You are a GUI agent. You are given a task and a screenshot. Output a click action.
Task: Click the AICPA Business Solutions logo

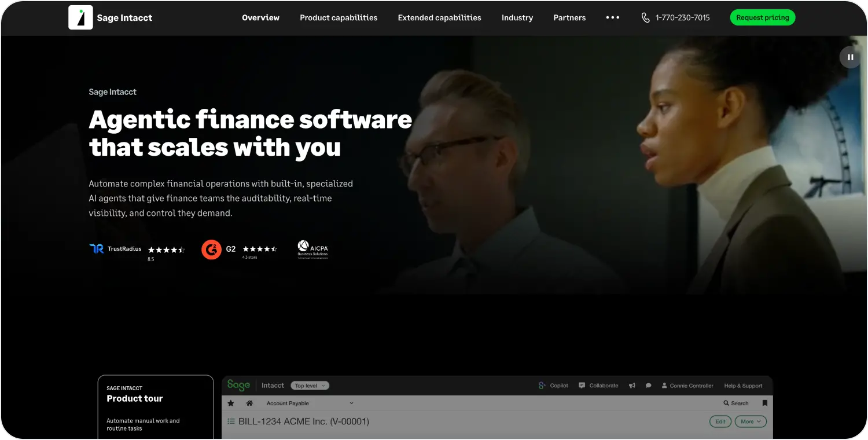point(312,250)
